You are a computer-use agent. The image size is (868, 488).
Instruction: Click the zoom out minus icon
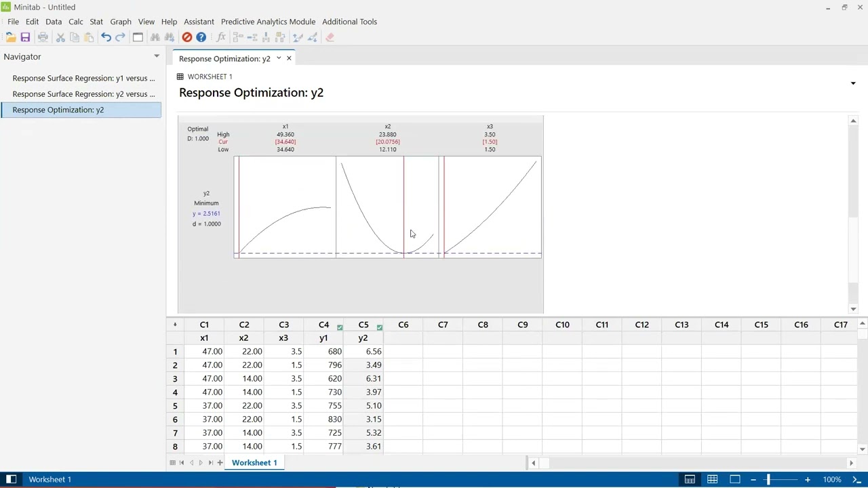[753, 479]
